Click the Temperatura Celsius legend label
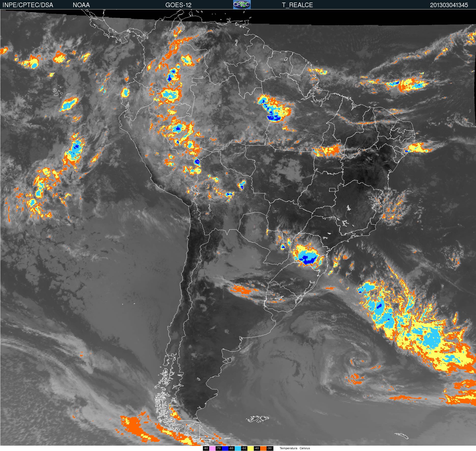 coord(295,448)
